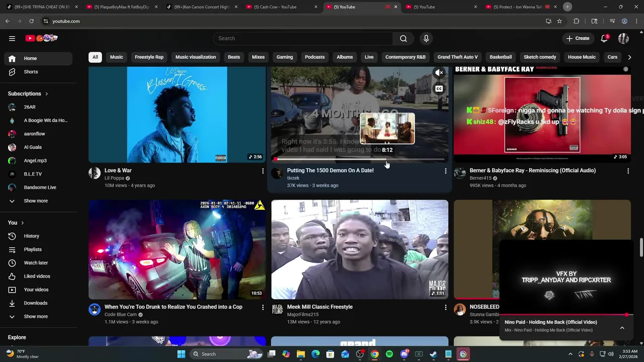Bookmark this page with star

[559, 21]
